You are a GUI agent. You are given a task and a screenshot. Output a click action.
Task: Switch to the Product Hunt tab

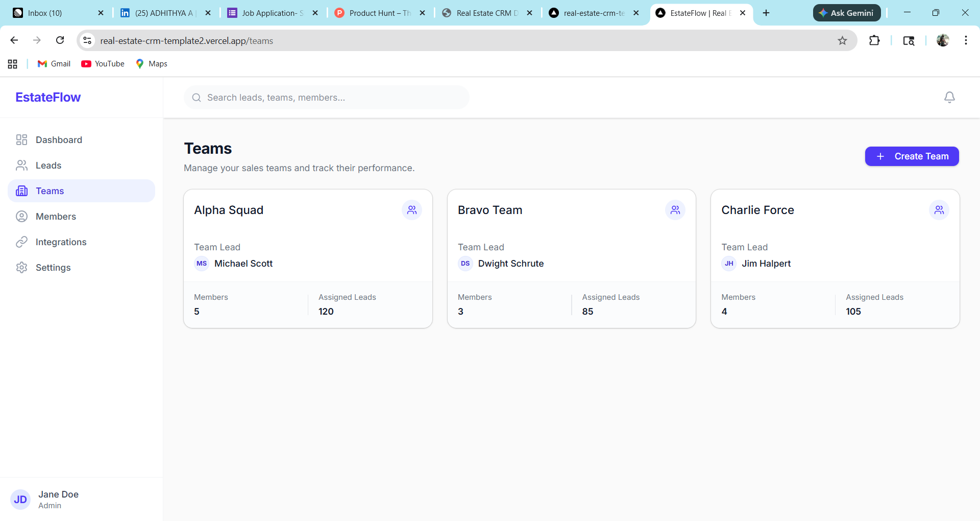point(380,13)
